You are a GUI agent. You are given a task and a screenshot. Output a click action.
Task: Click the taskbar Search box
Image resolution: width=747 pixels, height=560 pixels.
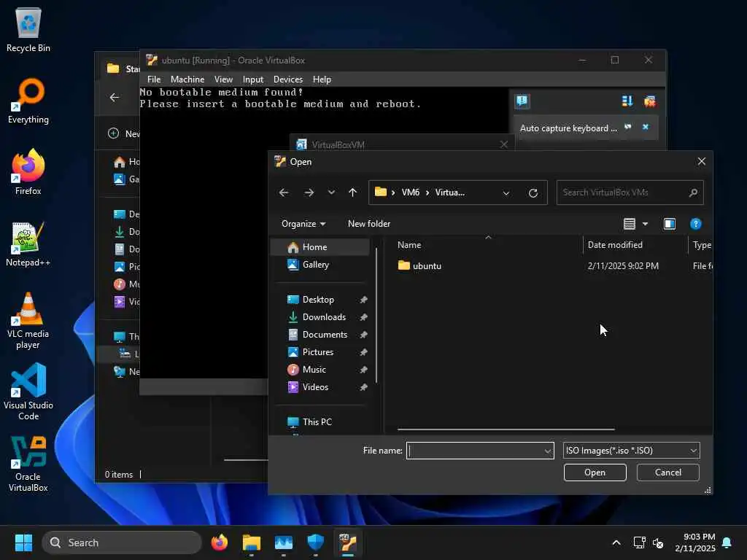pos(122,542)
